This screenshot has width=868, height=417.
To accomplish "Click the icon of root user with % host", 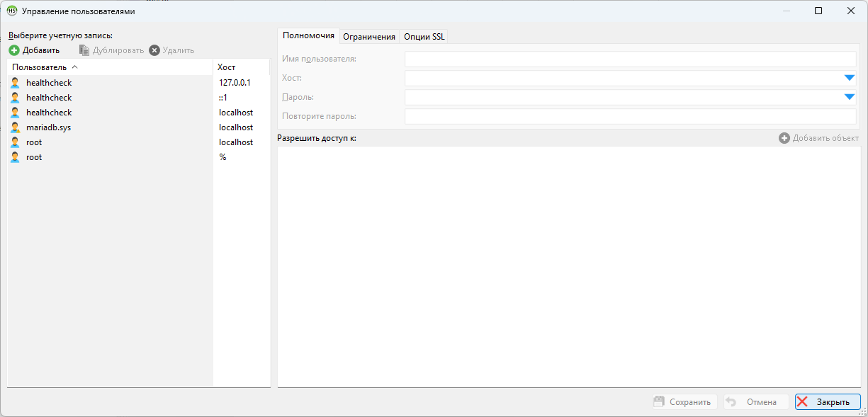I will (15, 157).
